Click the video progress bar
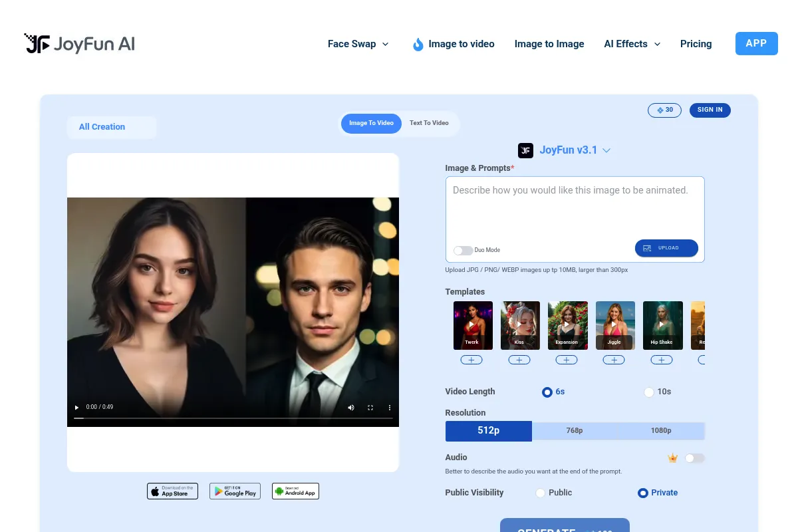798x532 pixels. click(x=233, y=418)
